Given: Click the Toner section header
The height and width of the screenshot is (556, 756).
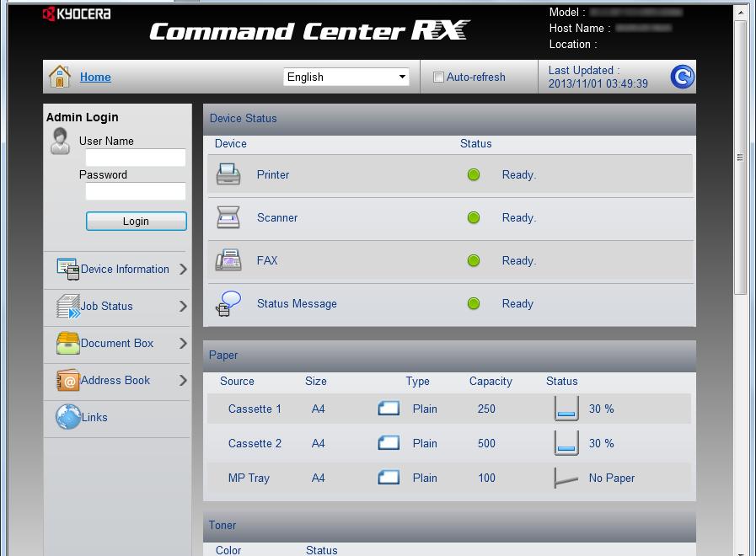Looking at the screenshot, I should 449,527.
